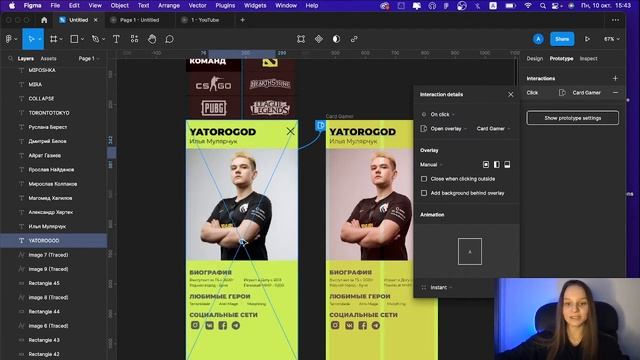Viewport: 640px width, 360px height.
Task: Expand the Page 1 pages dropdown
Action: coord(89,59)
